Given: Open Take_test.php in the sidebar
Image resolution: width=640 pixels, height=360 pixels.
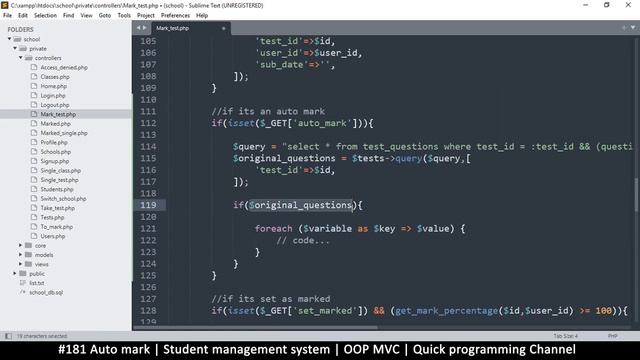Looking at the screenshot, I should [x=58, y=208].
